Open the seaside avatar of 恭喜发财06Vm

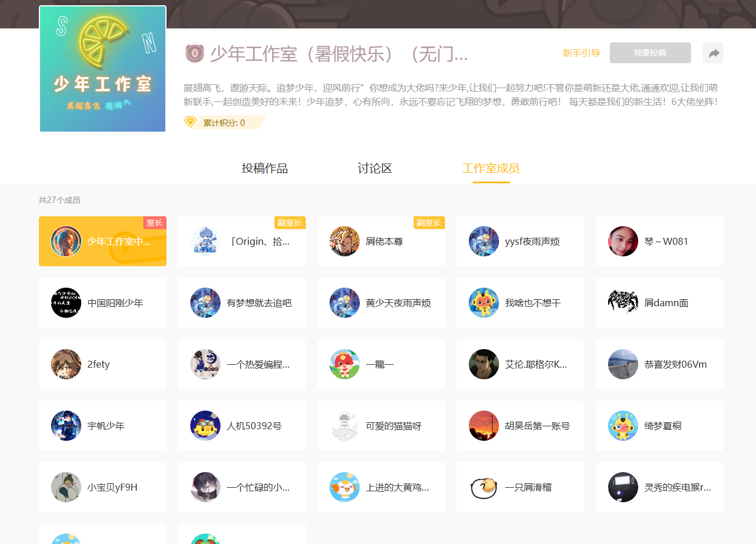click(623, 364)
